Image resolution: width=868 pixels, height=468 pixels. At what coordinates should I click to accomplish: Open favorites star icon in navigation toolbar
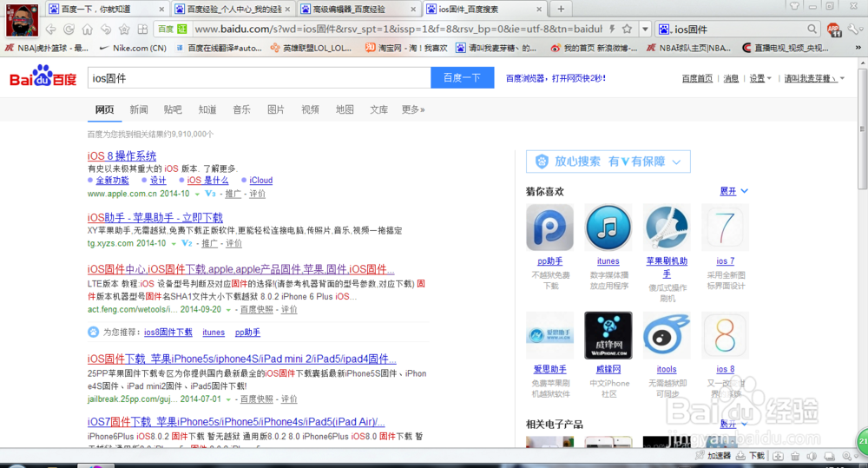[124, 30]
